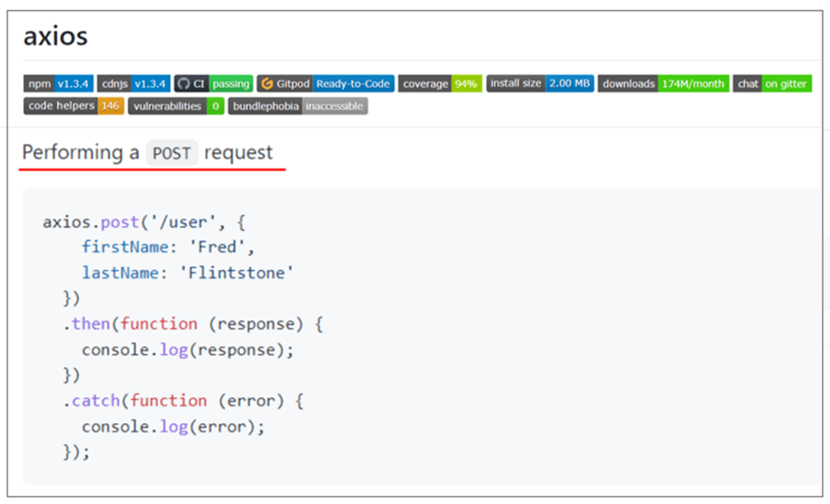
Task: Click the GitHub logo in the CI badge
Action: tap(183, 83)
